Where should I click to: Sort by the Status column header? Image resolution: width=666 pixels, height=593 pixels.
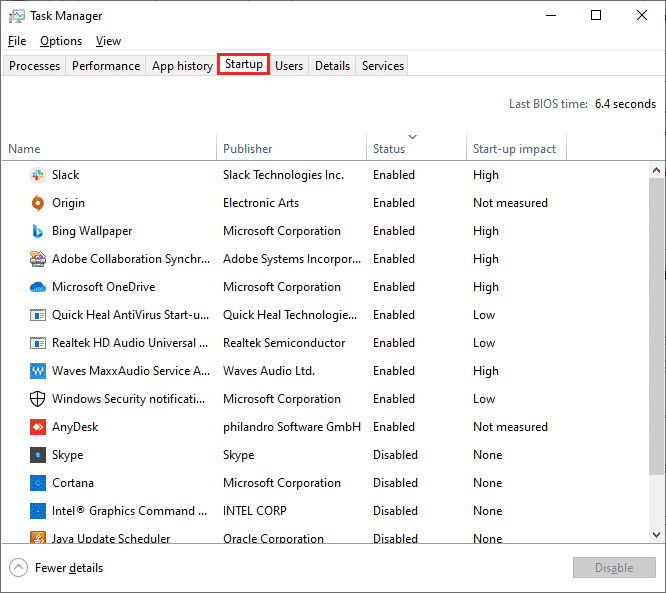416,149
